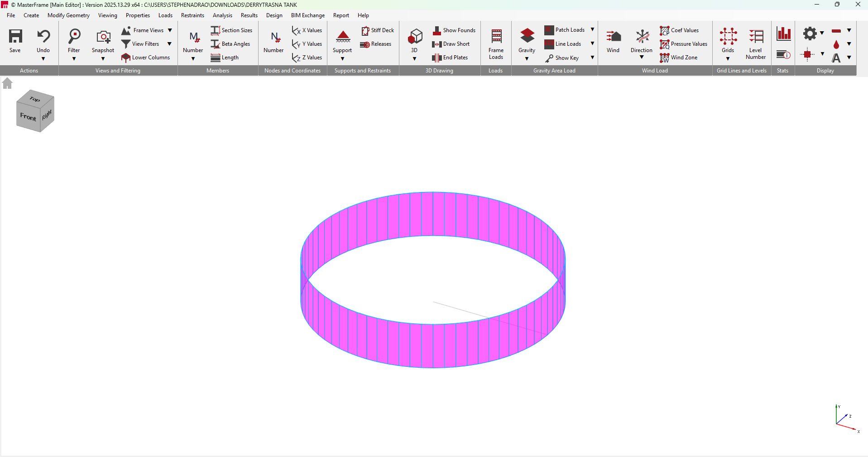Open the Stats bar chart icon
The width and height of the screenshot is (868, 457).
[x=783, y=34]
